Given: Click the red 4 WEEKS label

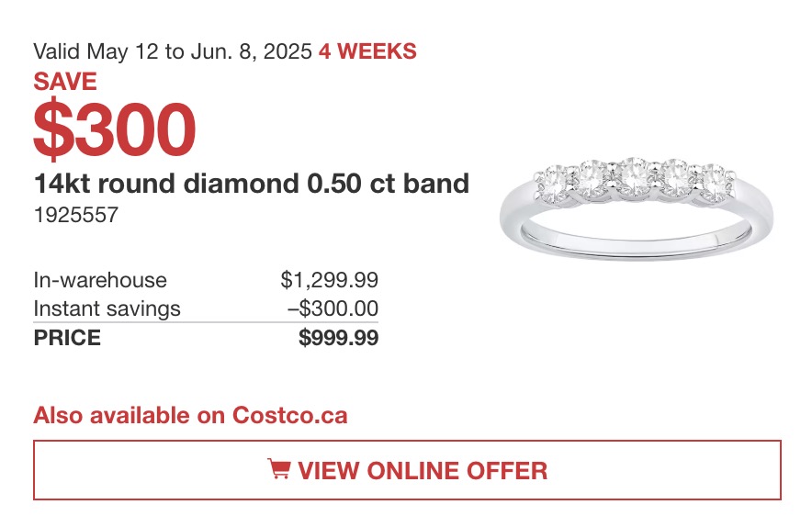Looking at the screenshot, I should (x=367, y=51).
